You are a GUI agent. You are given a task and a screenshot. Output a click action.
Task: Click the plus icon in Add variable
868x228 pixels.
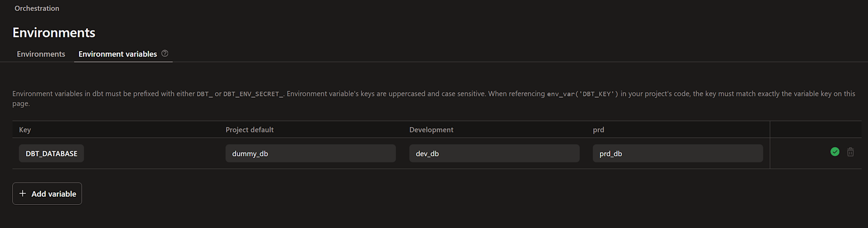pyautogui.click(x=23, y=194)
